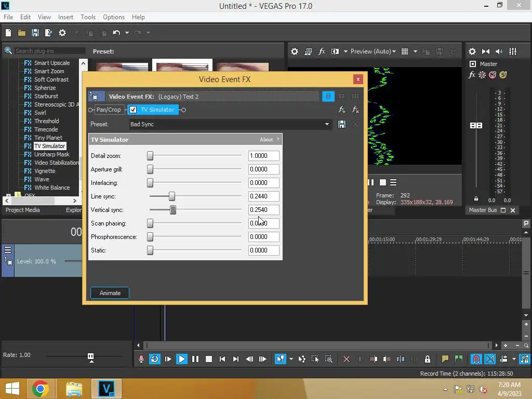The width and height of the screenshot is (532, 399).
Task: Go to start of project
Action: (x=222, y=359)
